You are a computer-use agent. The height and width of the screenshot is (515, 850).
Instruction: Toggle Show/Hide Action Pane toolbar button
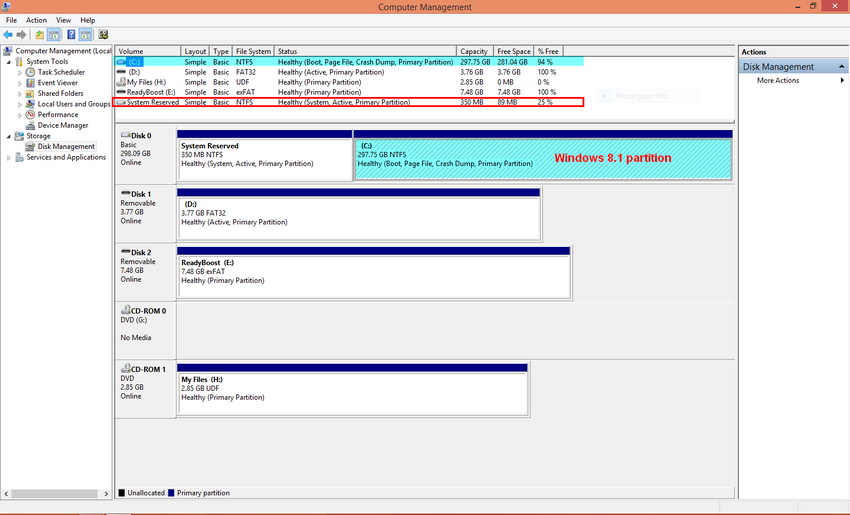tap(86, 35)
